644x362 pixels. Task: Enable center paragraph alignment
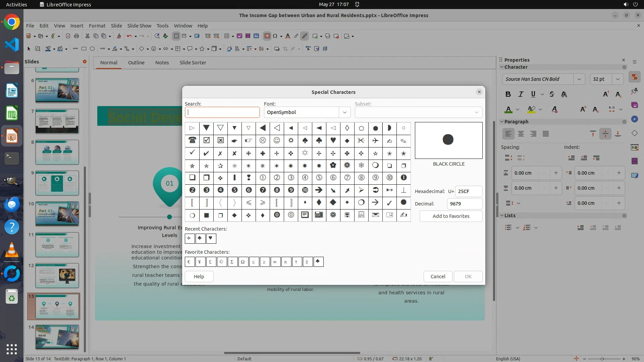tap(521, 134)
